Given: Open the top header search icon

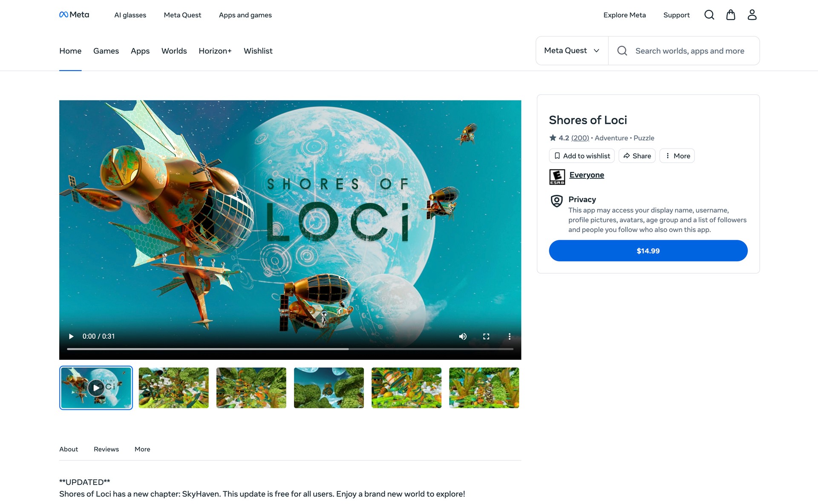Looking at the screenshot, I should click(709, 15).
